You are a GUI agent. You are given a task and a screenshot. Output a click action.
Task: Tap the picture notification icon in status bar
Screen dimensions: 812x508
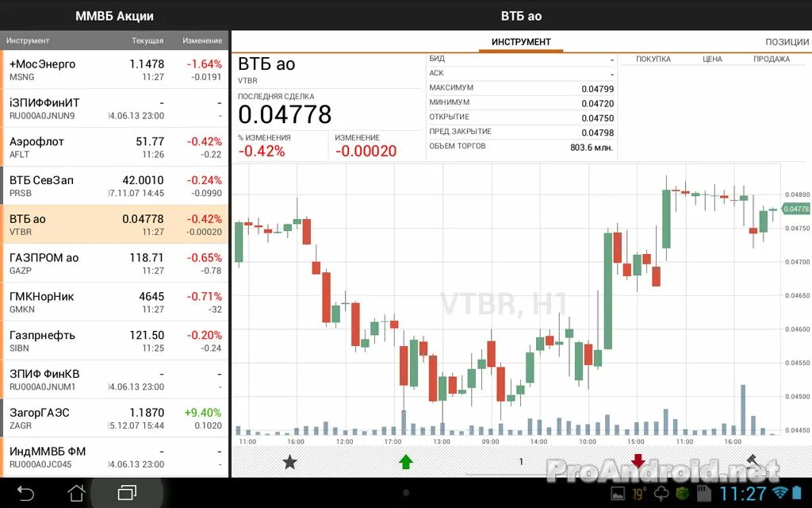pyautogui.click(x=618, y=494)
